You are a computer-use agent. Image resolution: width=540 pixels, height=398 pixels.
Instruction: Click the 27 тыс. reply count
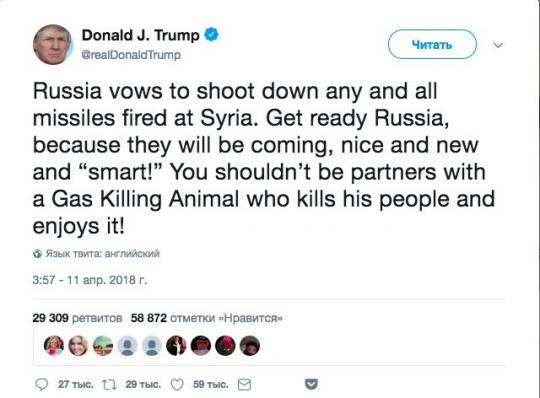[75, 384]
